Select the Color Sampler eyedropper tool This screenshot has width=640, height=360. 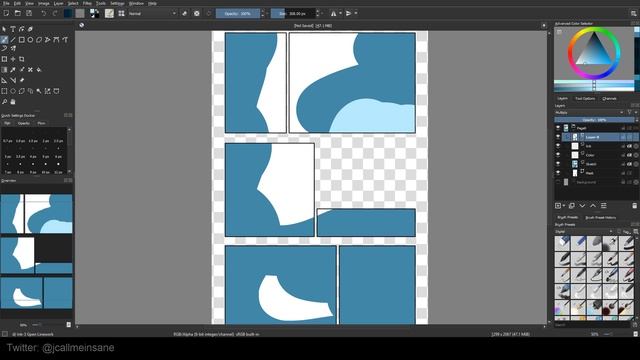[13, 70]
